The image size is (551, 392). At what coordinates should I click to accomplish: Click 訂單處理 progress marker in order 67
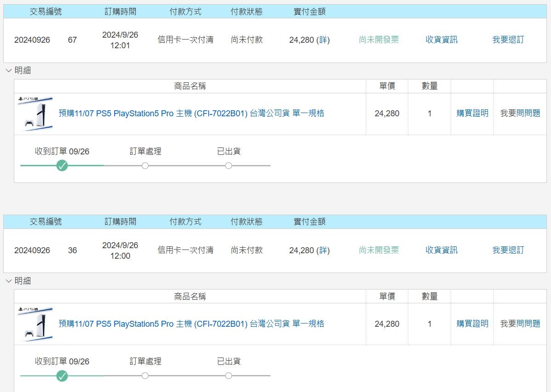click(145, 165)
